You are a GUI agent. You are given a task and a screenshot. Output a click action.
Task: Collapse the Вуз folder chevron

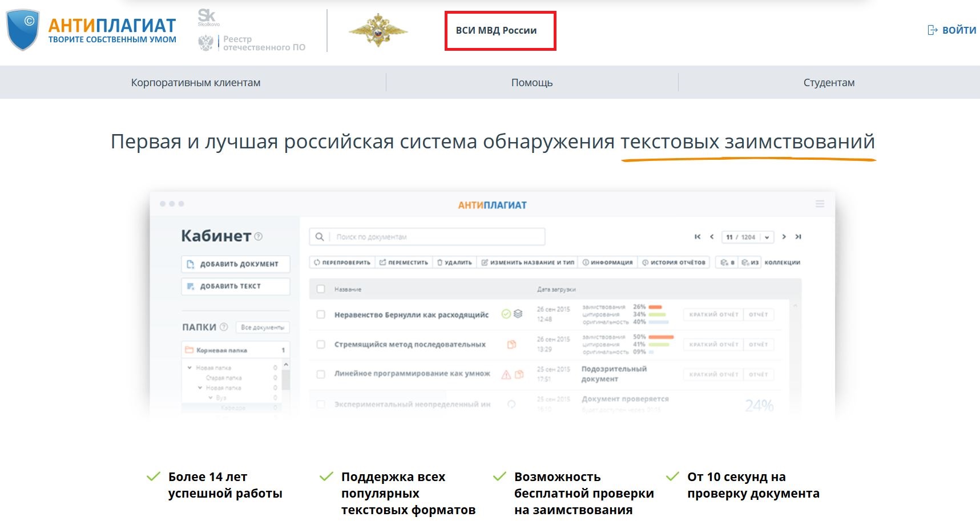click(211, 397)
